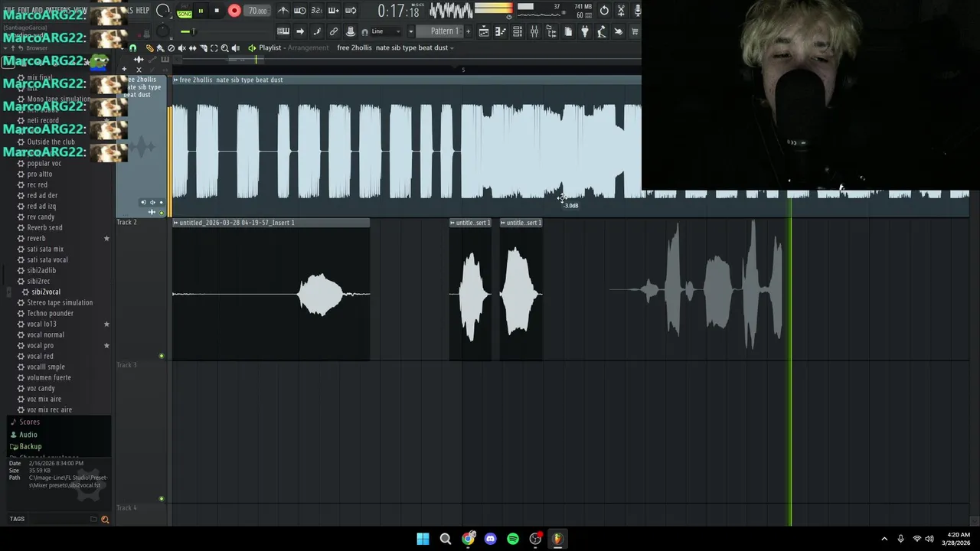The image size is (980, 551).
Task: Select the playlist Mute tool
Action: 182,47
